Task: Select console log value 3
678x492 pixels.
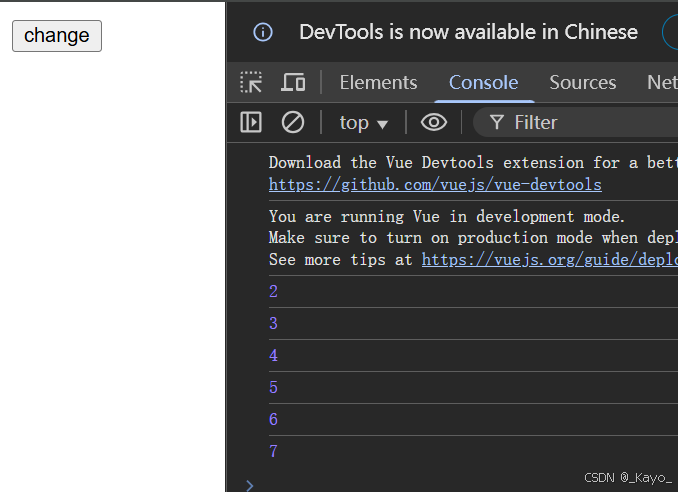Action: pyautogui.click(x=273, y=323)
